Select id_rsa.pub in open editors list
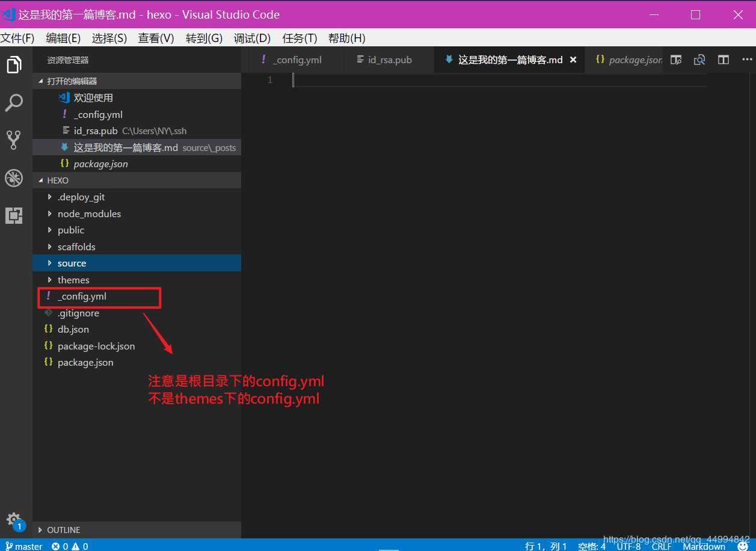Viewport: 756px width, 551px height. point(137,131)
